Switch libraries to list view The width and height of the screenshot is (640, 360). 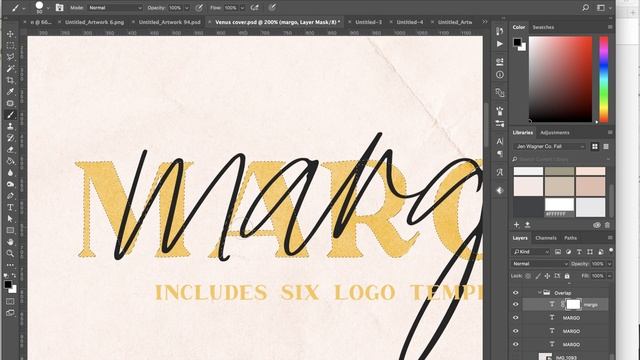click(606, 146)
